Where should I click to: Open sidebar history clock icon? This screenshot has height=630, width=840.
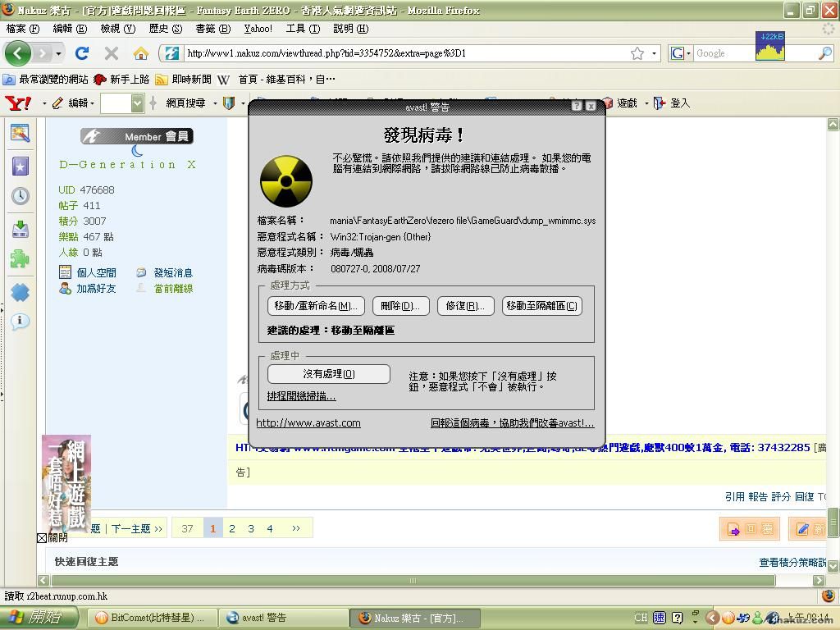tap(21, 195)
